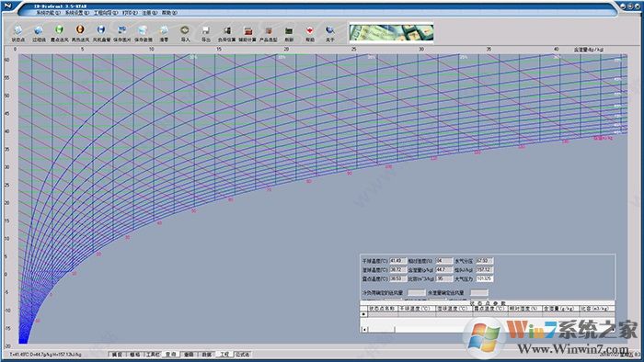Open the 露点送风 green icon tool
The height and width of the screenshot is (362, 644).
(x=60, y=33)
